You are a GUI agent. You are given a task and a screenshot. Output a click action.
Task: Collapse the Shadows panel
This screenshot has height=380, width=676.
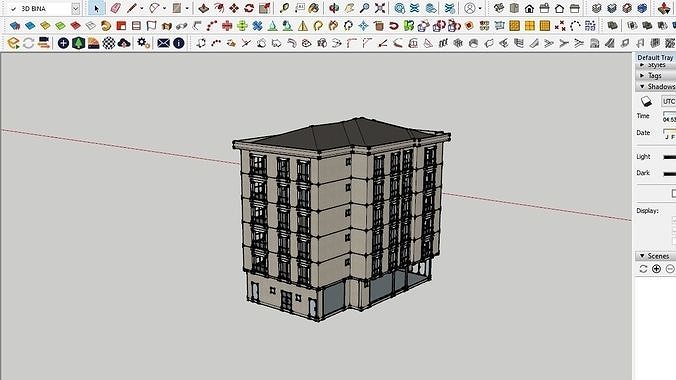coord(655,87)
